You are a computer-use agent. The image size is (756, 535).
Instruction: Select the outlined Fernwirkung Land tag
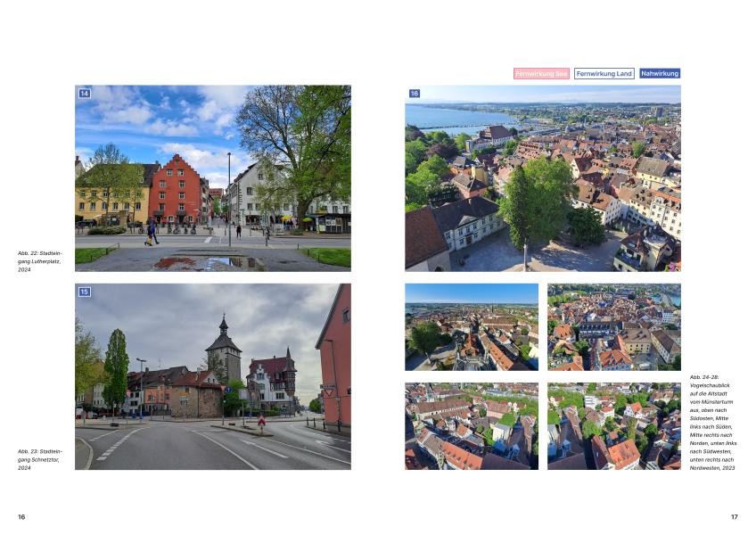pos(604,74)
